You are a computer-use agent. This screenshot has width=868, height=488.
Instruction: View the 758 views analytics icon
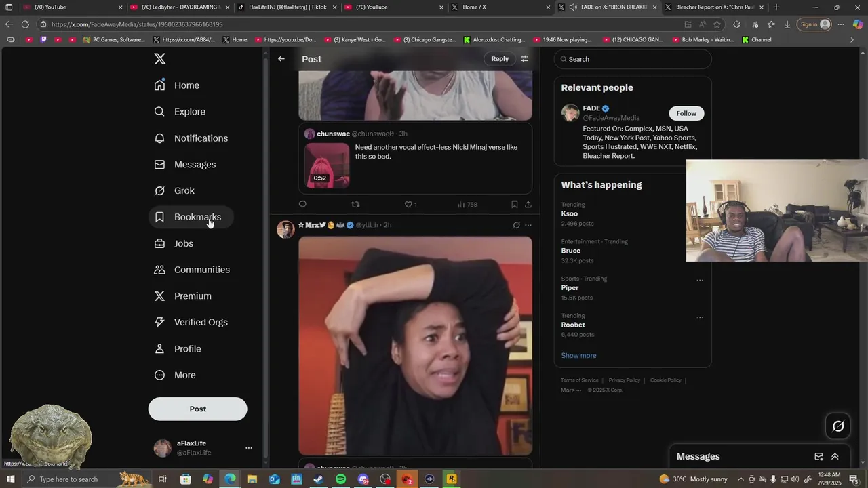(x=467, y=204)
